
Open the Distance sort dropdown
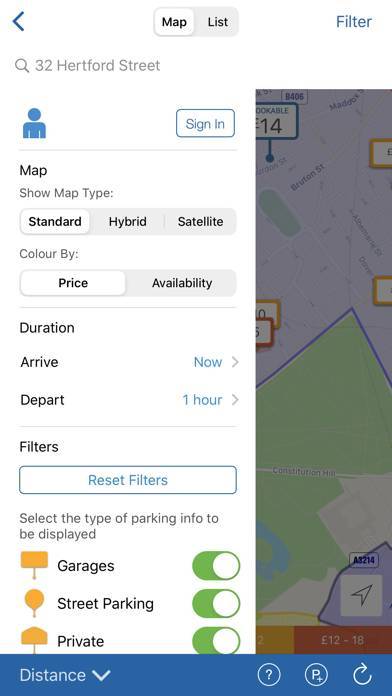coord(65,675)
